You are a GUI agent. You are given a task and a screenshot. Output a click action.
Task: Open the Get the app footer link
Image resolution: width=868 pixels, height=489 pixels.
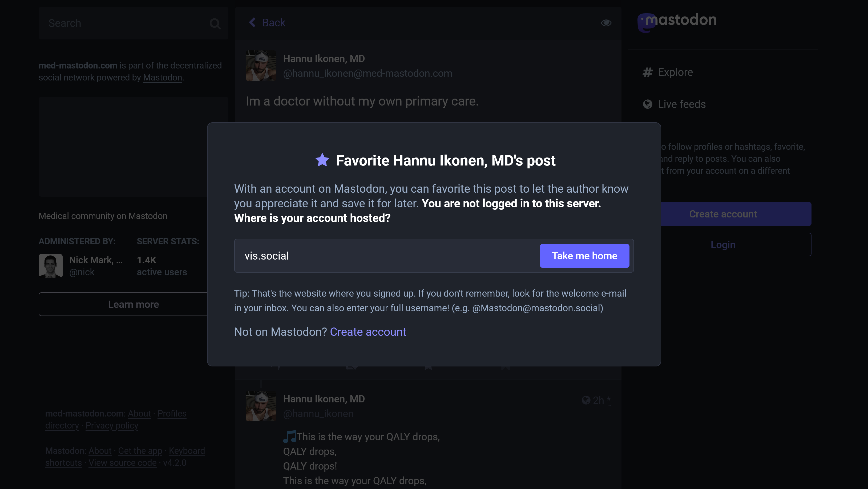click(140, 451)
